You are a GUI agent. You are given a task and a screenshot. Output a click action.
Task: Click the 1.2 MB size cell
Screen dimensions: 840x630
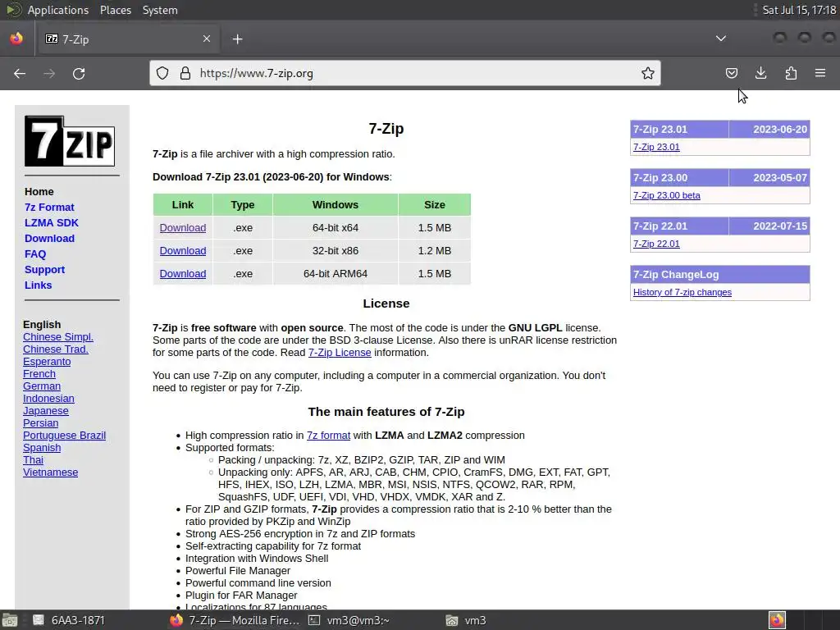pos(435,251)
